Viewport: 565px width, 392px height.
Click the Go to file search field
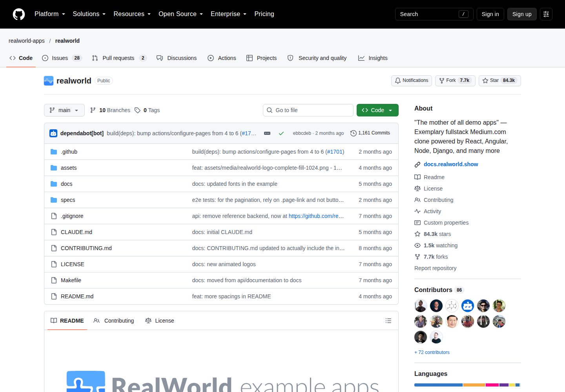(308, 110)
